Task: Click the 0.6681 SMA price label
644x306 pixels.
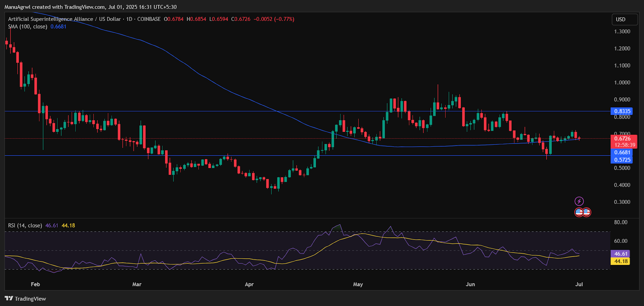Action: pos(622,152)
